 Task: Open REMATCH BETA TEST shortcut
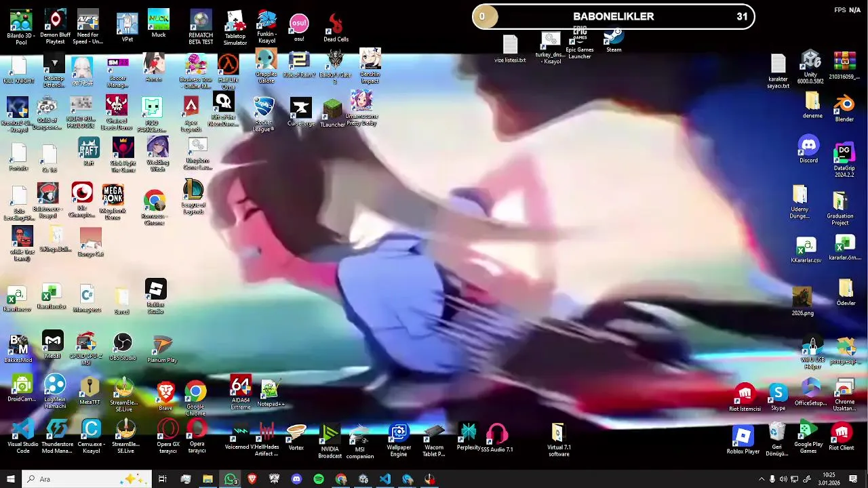[x=201, y=27]
